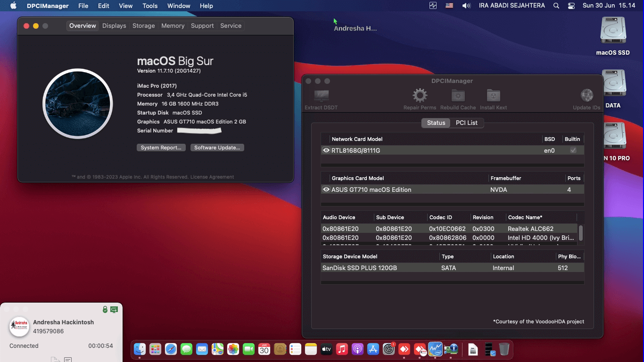Launch Music from the Dock
Image resolution: width=644 pixels, height=362 pixels.
click(342, 349)
